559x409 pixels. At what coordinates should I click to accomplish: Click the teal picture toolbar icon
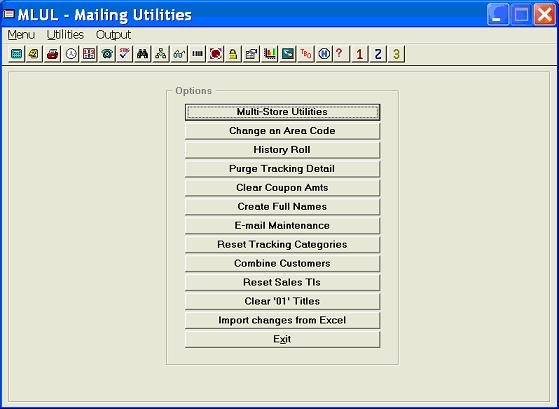(288, 54)
